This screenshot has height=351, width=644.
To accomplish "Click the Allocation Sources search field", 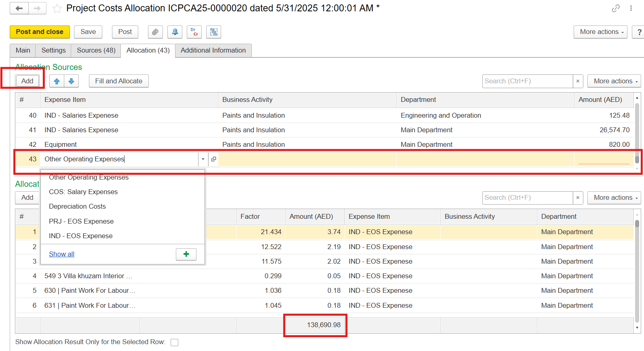I will point(527,81).
